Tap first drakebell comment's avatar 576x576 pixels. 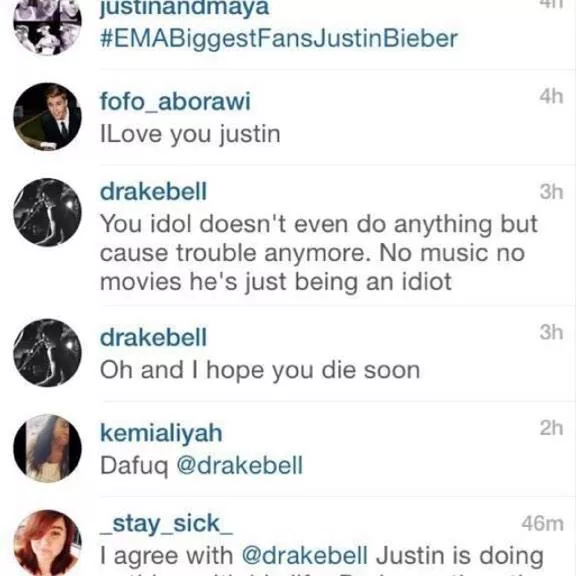47,212
